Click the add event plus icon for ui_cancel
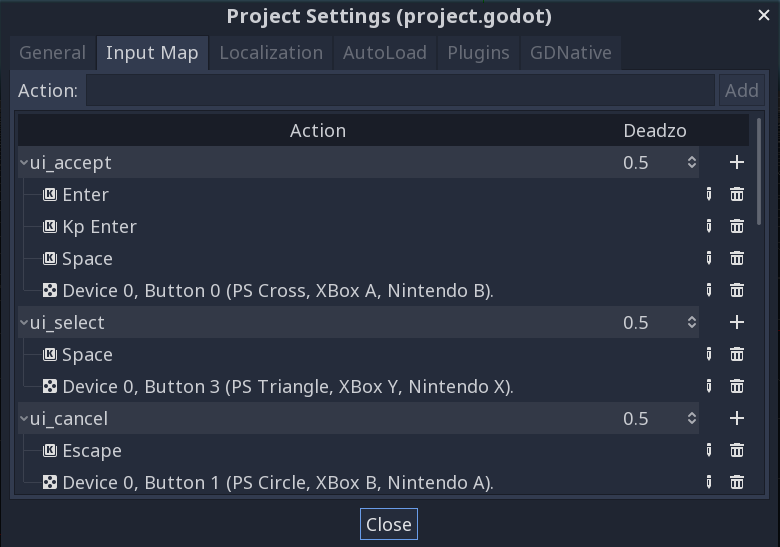The image size is (780, 547). tap(737, 418)
